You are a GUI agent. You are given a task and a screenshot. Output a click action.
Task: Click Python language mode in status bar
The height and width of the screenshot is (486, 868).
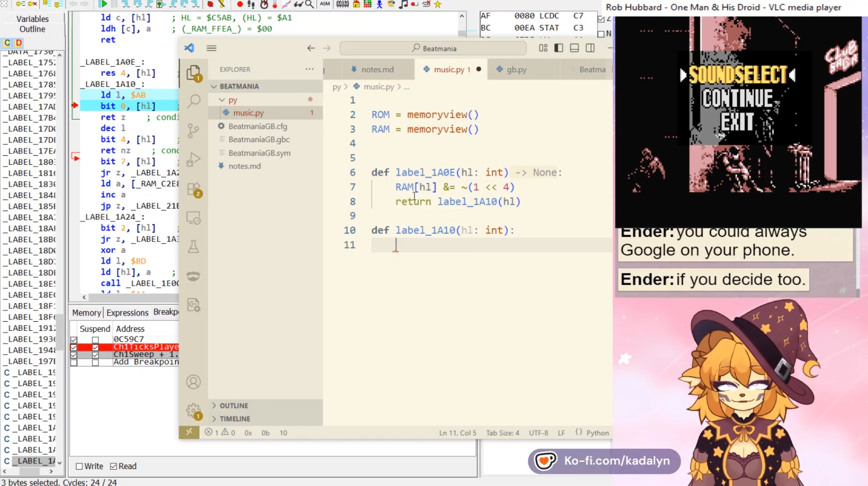[x=597, y=433]
